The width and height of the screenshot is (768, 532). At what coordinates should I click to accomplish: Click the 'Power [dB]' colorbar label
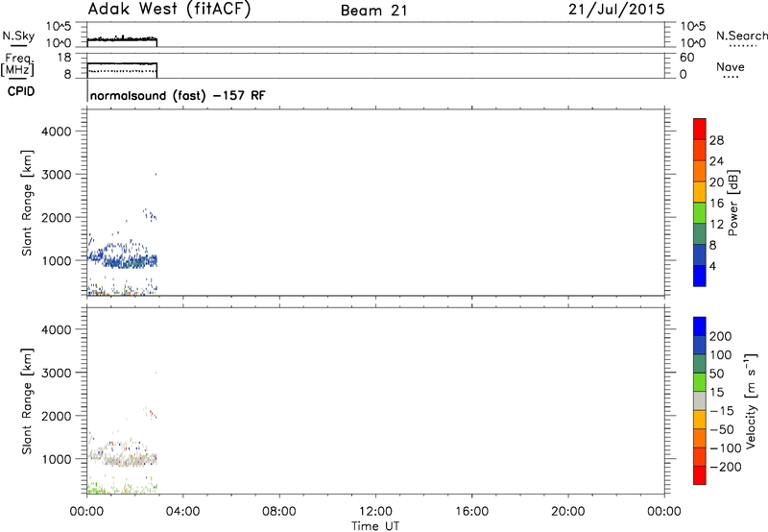733,203
